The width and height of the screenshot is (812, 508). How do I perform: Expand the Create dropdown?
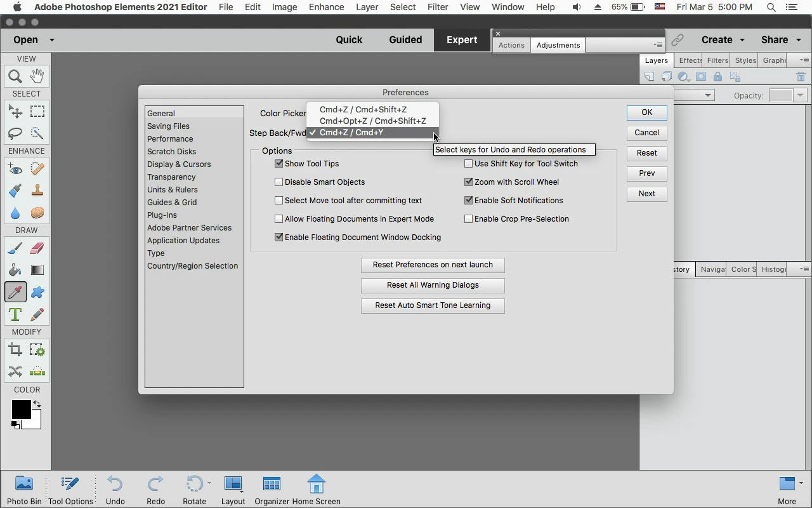point(742,40)
